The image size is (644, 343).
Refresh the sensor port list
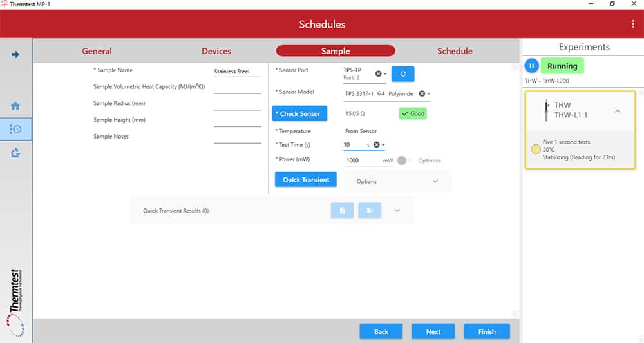click(x=402, y=74)
